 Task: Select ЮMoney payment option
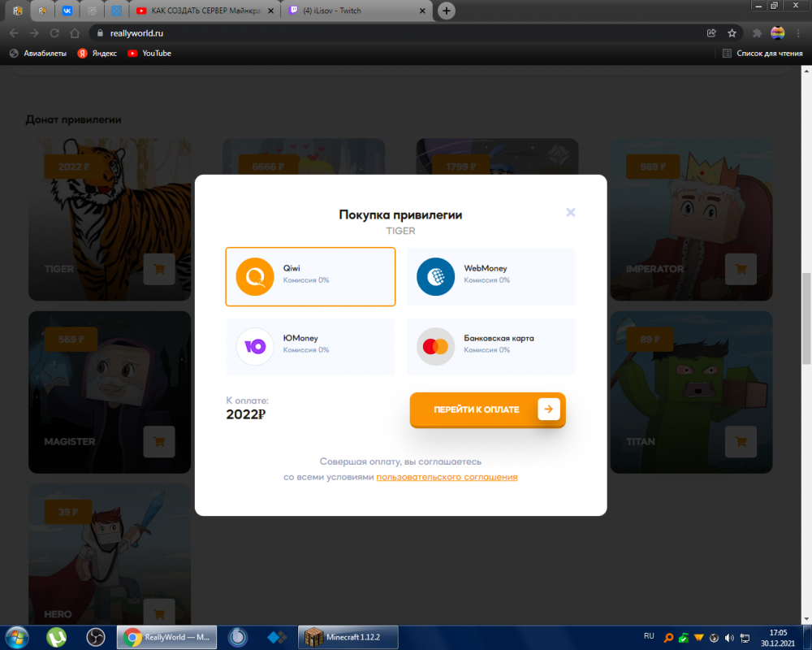coord(310,346)
